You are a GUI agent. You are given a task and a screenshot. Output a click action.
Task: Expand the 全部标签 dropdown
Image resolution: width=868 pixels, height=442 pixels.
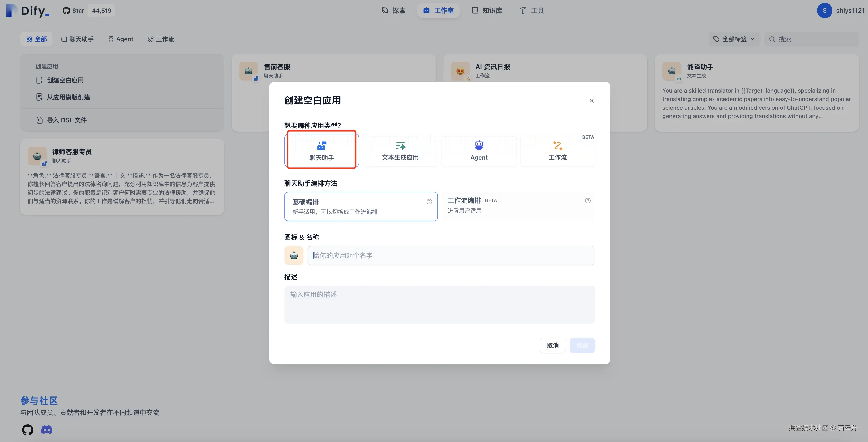[734, 39]
